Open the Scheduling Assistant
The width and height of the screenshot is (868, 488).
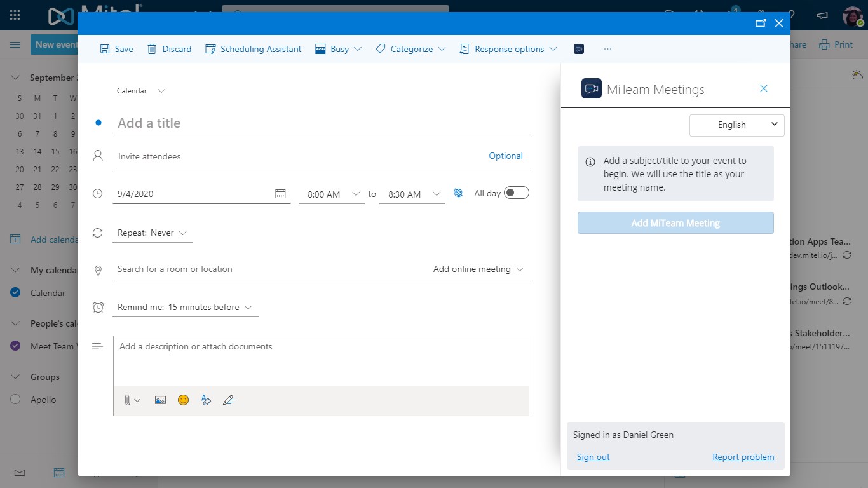pos(253,49)
